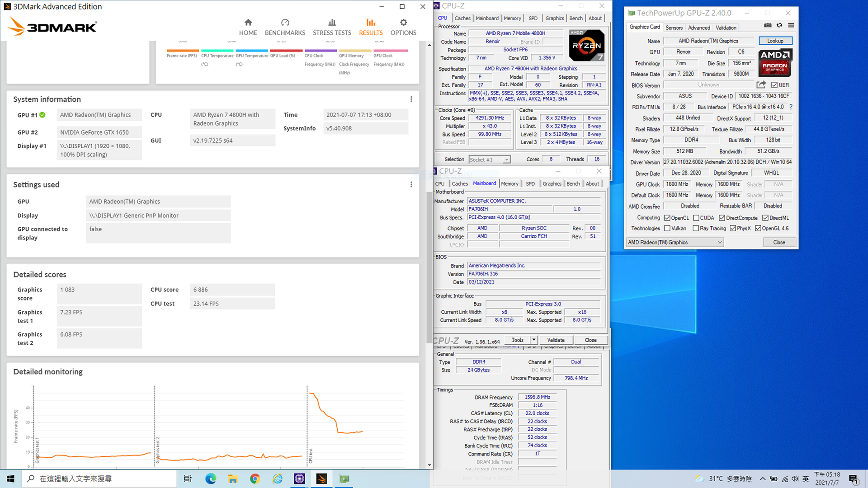The height and width of the screenshot is (488, 868).
Task: Toggle the OpenCL checkbox
Action: point(667,218)
